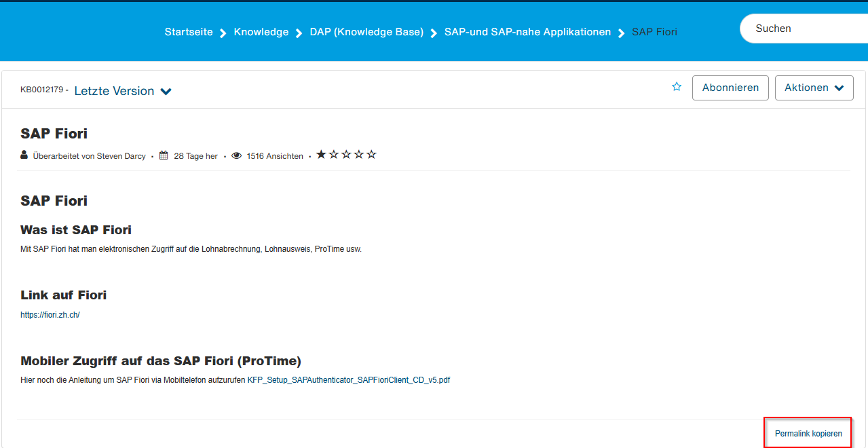Open the KFP_Setup_SAPAuthenticator PDF link
The image size is (868, 448).
[x=348, y=380]
